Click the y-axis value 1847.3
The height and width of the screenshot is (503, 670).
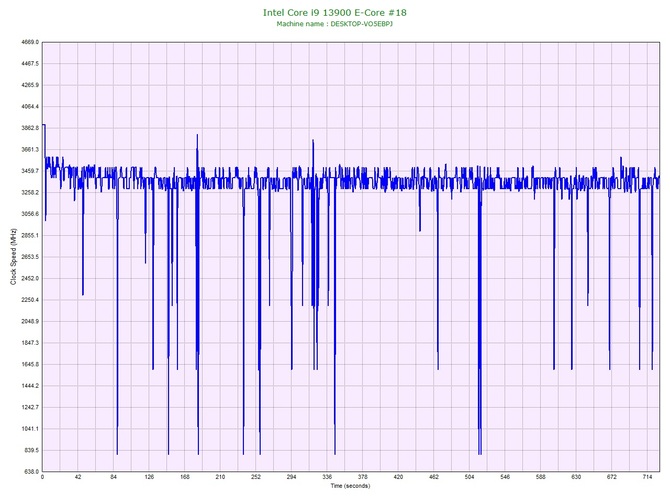[x=30, y=343]
